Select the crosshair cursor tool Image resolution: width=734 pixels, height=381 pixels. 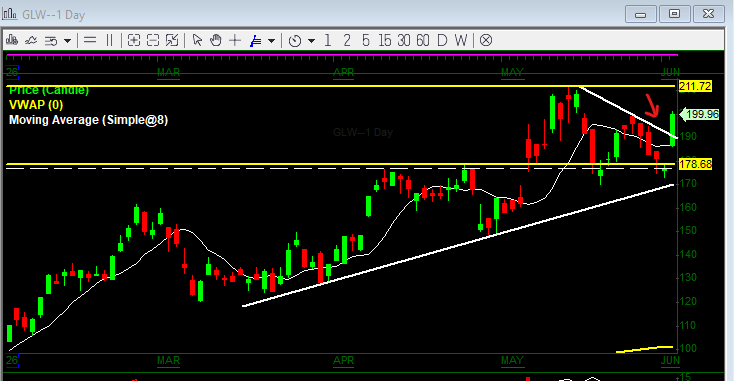tap(235, 41)
